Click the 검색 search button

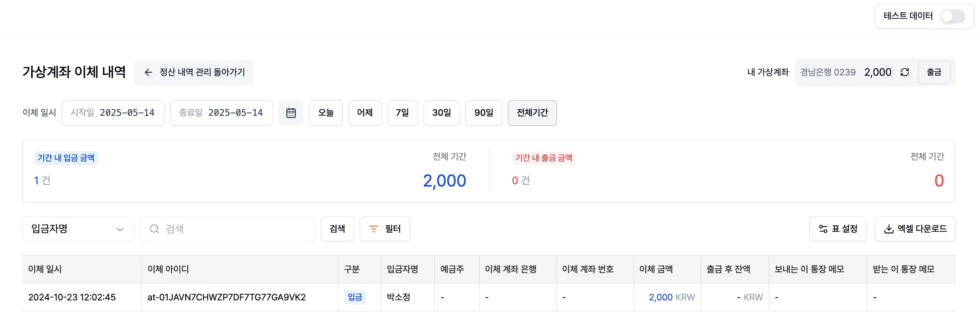(337, 229)
